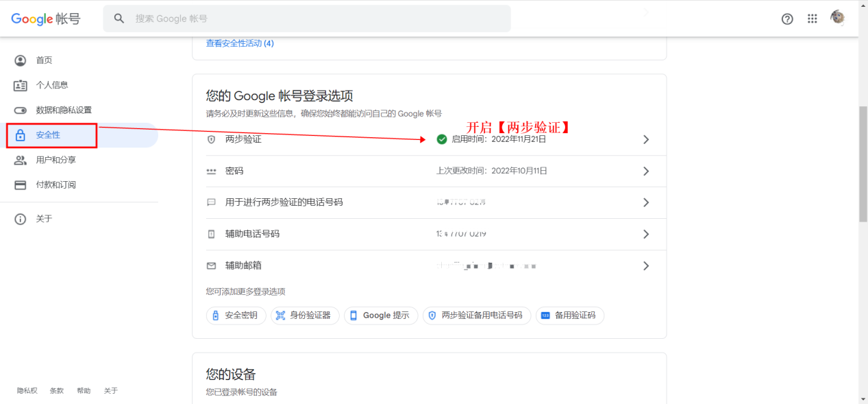This screenshot has width=868, height=404.
Task: Go to 首页 in the sidebar
Action: click(x=79, y=60)
